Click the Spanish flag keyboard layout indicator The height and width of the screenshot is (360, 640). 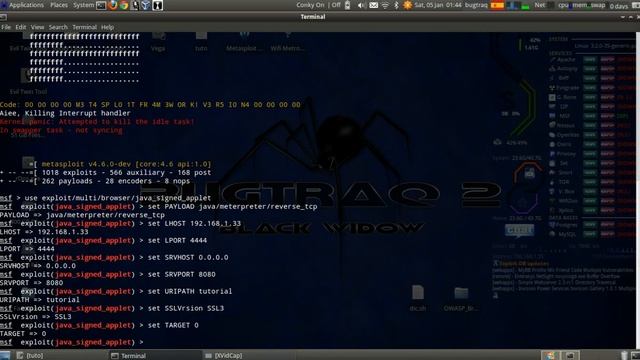point(497,5)
